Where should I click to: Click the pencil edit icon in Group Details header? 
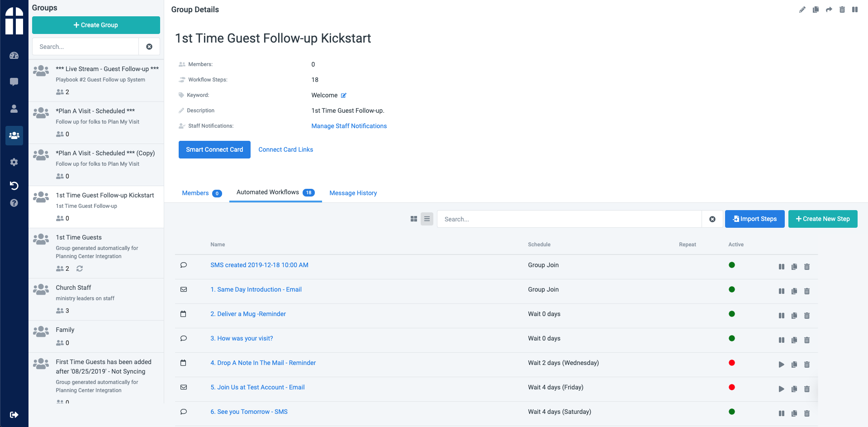click(x=802, y=10)
